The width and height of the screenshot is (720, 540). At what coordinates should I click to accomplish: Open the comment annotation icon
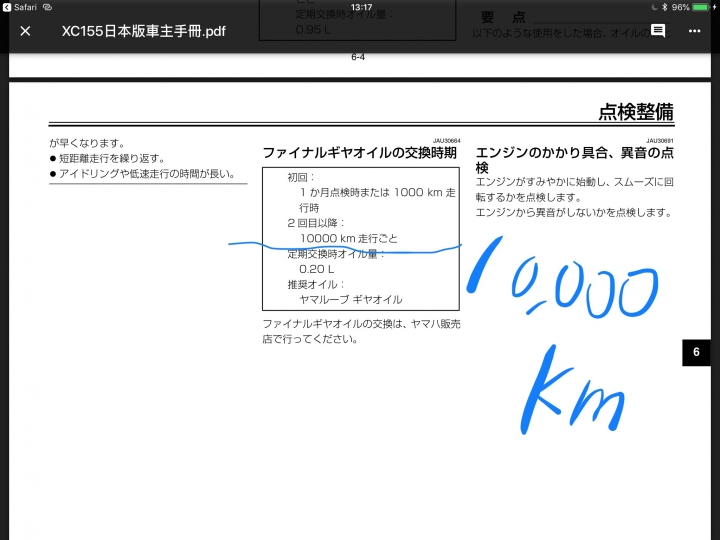(658, 31)
